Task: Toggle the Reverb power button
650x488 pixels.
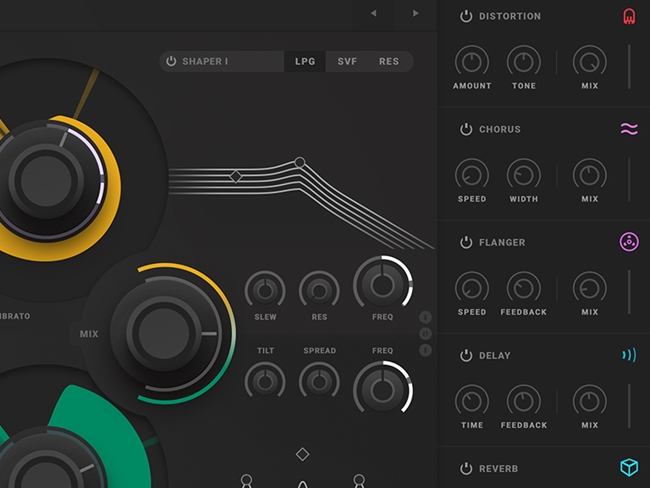Action: [466, 469]
